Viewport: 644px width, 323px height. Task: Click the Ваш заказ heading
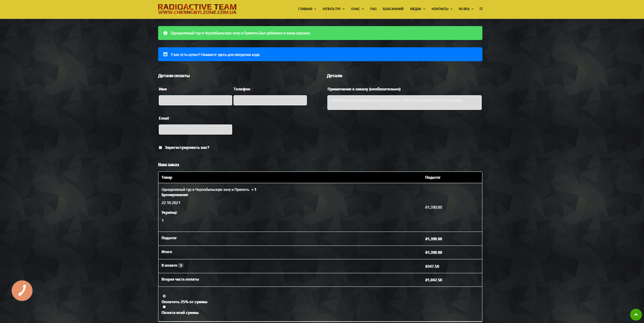tap(169, 164)
